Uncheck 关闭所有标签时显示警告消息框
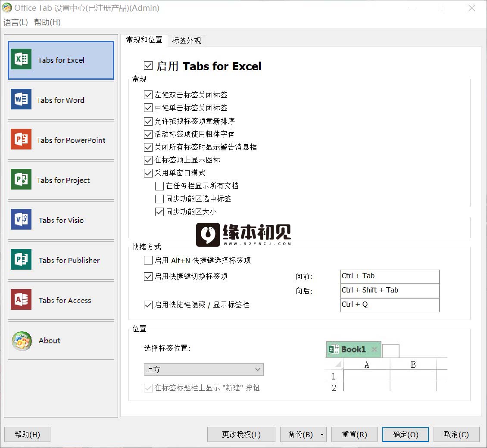This screenshot has width=487, height=448. pyautogui.click(x=148, y=147)
